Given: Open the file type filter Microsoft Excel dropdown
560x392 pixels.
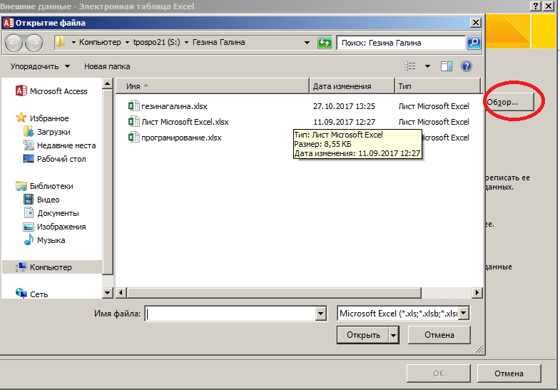Looking at the screenshot, I should click(x=464, y=314).
